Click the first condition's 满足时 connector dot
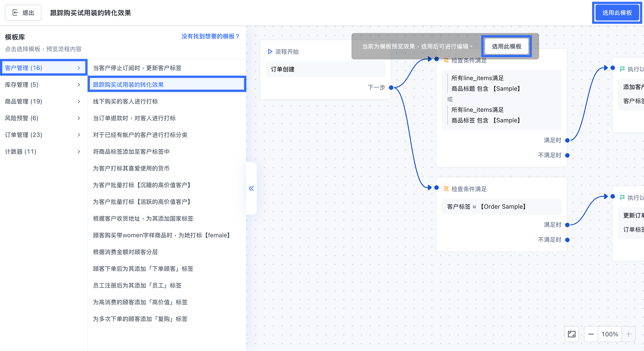 pos(567,140)
